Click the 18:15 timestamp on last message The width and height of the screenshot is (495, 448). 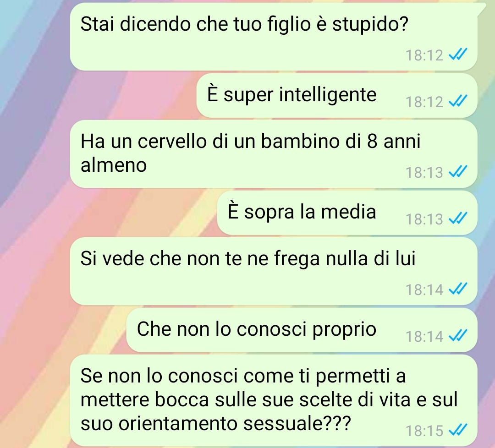pyautogui.click(x=424, y=431)
